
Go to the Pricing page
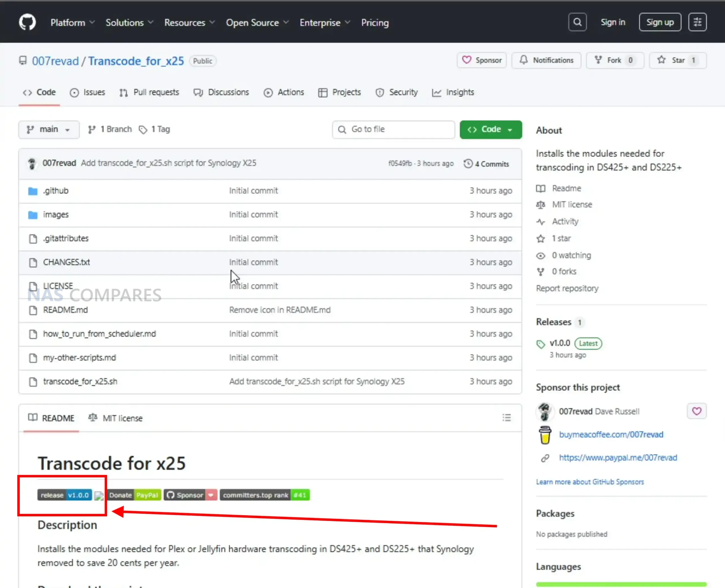coord(375,23)
